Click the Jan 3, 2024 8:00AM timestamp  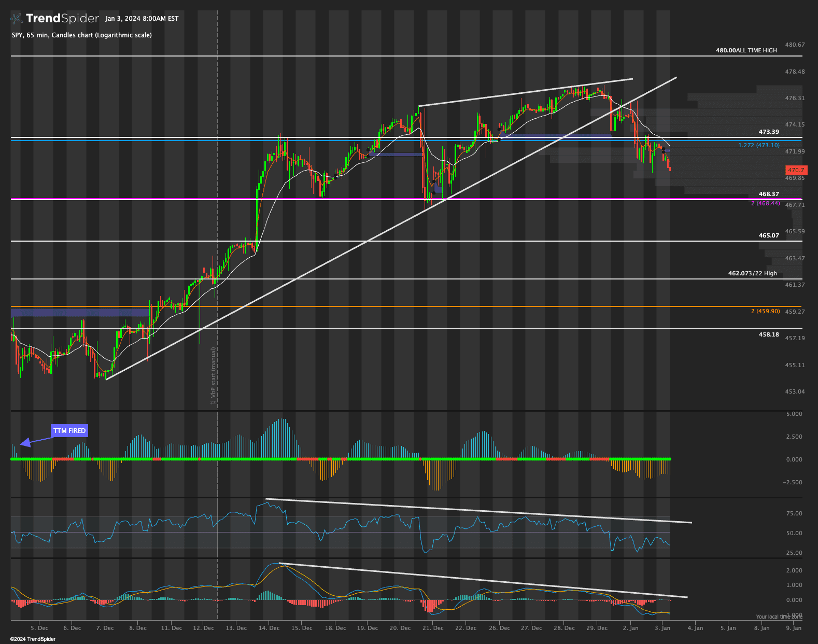(142, 19)
